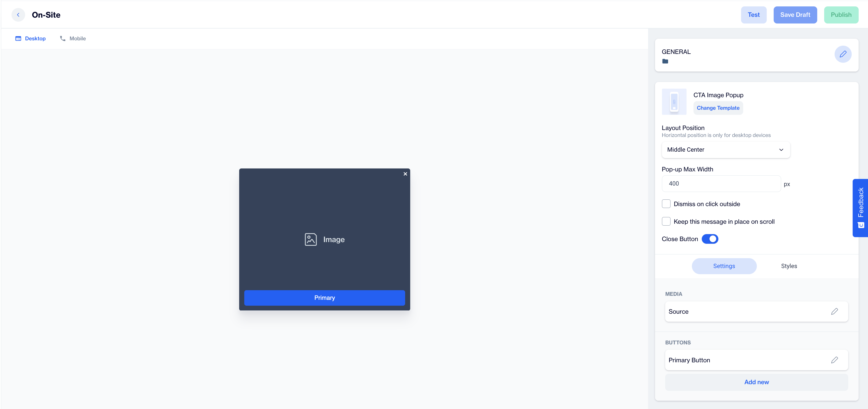Click the mobile device view icon
The width and height of the screenshot is (868, 409).
coord(63,38)
